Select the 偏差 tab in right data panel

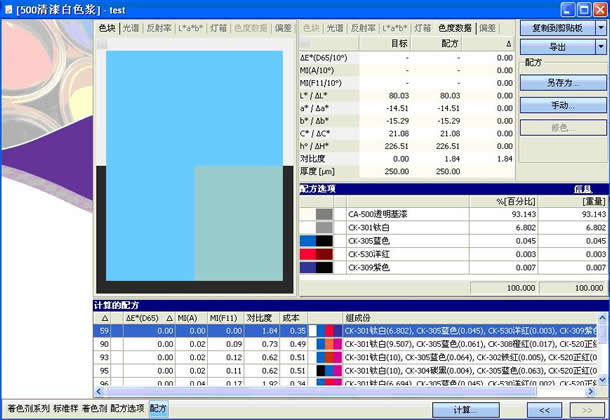click(488, 28)
